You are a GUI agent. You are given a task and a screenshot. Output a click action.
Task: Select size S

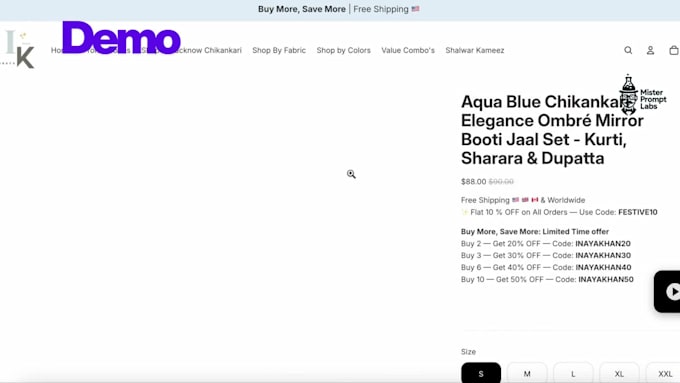coord(481,373)
